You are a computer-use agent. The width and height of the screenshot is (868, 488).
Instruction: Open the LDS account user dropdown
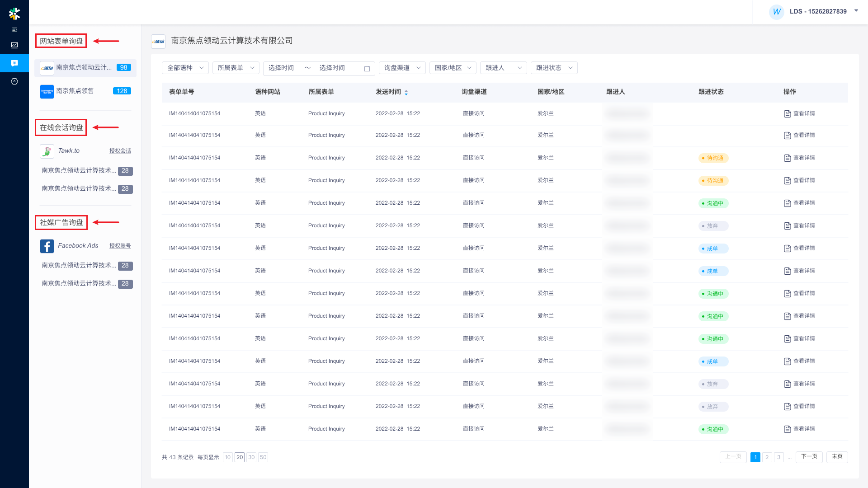[856, 11]
